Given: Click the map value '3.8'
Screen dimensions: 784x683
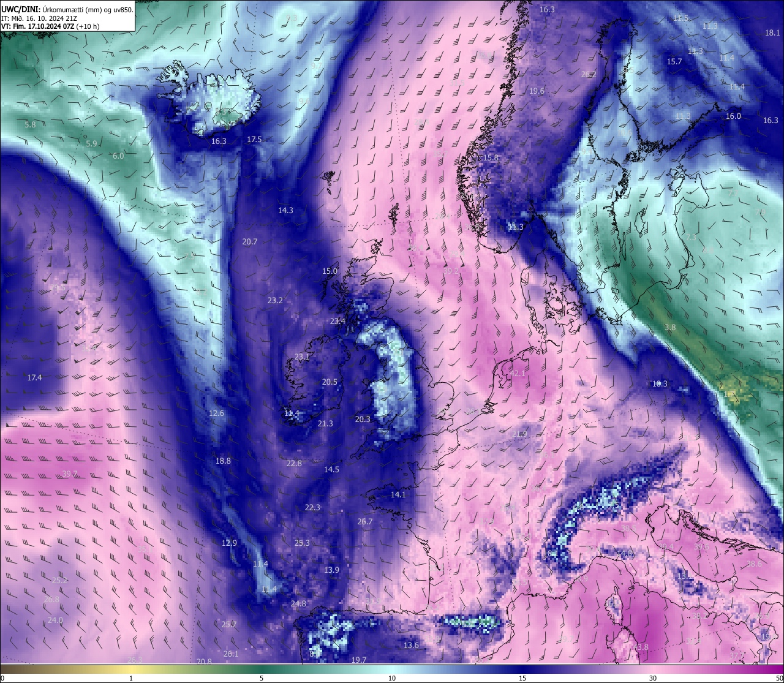Looking at the screenshot, I should 670,328.
